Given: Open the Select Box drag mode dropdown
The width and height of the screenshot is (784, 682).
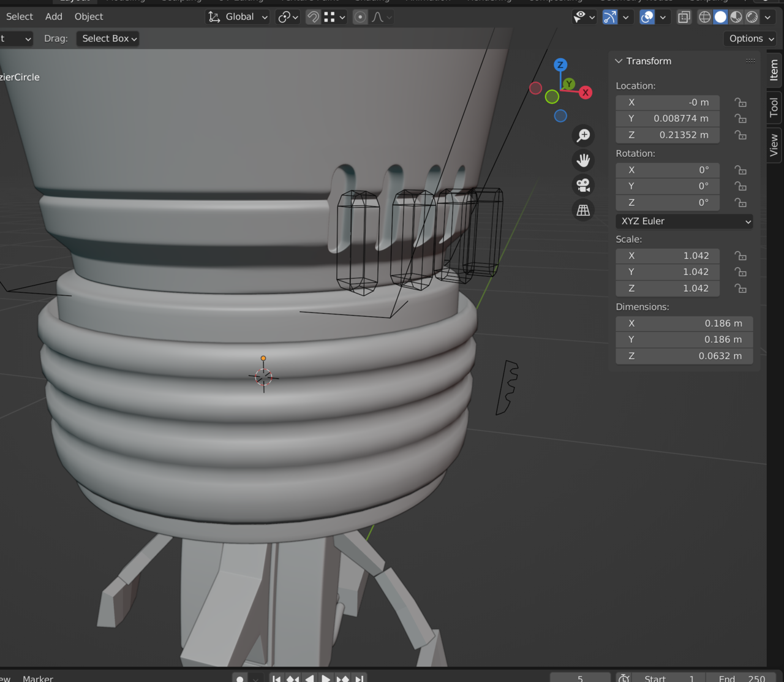Looking at the screenshot, I should pyautogui.click(x=107, y=38).
